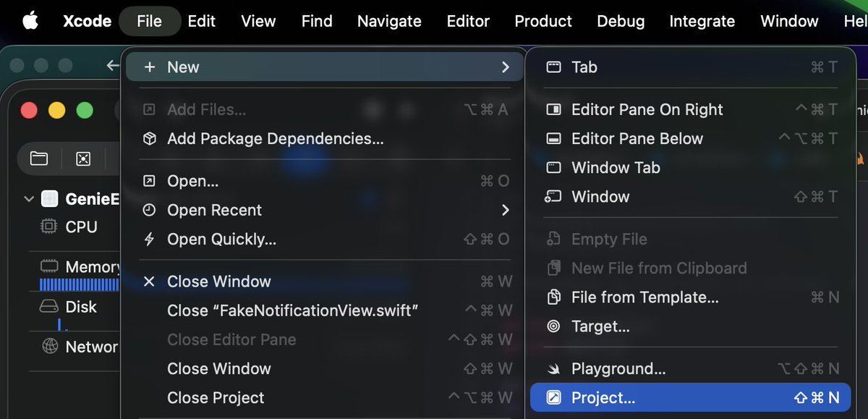
Task: Click the X icon beside Close Window
Action: click(149, 282)
